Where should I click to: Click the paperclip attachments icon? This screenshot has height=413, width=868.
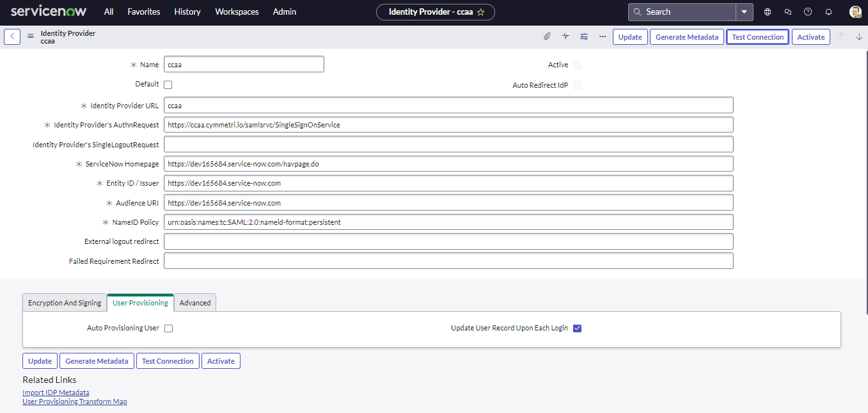coord(547,36)
